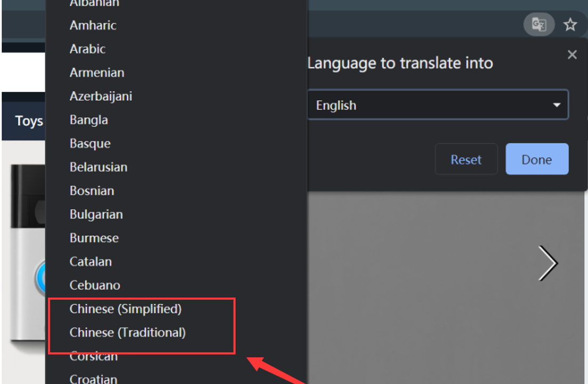Select Chinese (Simplified) from the list
This screenshot has height=384, width=588.
pos(126,309)
